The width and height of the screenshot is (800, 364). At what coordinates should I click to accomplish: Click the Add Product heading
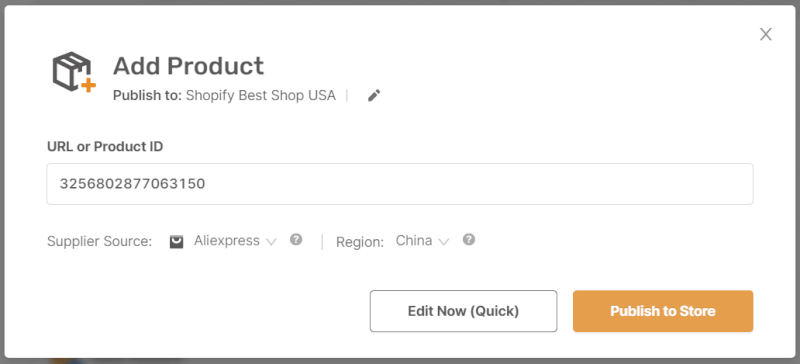[x=188, y=66]
